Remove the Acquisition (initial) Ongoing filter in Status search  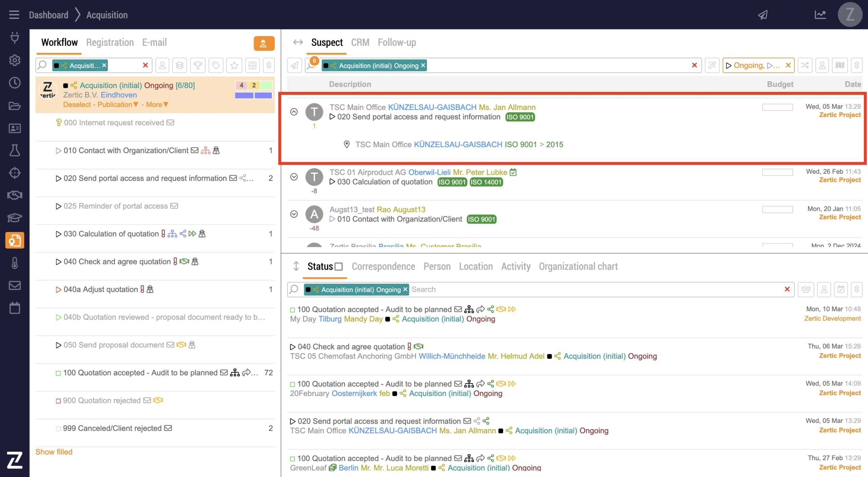point(405,289)
